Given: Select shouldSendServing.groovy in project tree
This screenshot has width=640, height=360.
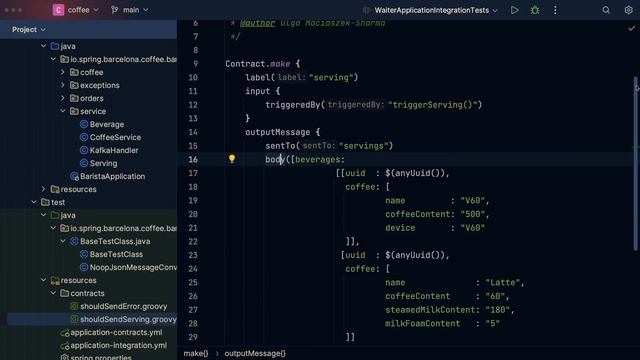Looking at the screenshot, I should point(128,319).
